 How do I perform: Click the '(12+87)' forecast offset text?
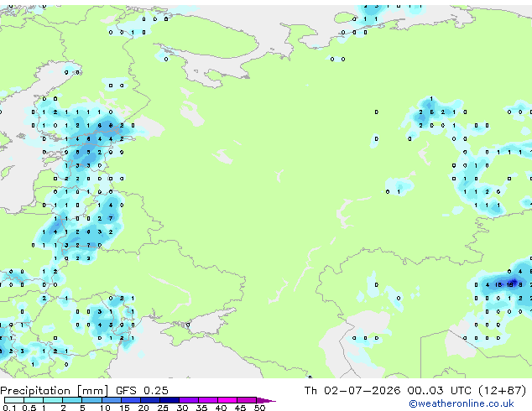click(502, 391)
